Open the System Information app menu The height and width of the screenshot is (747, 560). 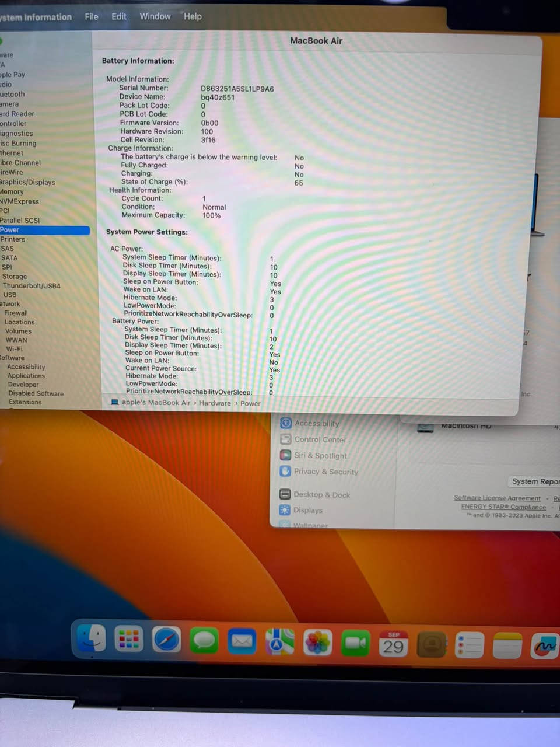[36, 17]
